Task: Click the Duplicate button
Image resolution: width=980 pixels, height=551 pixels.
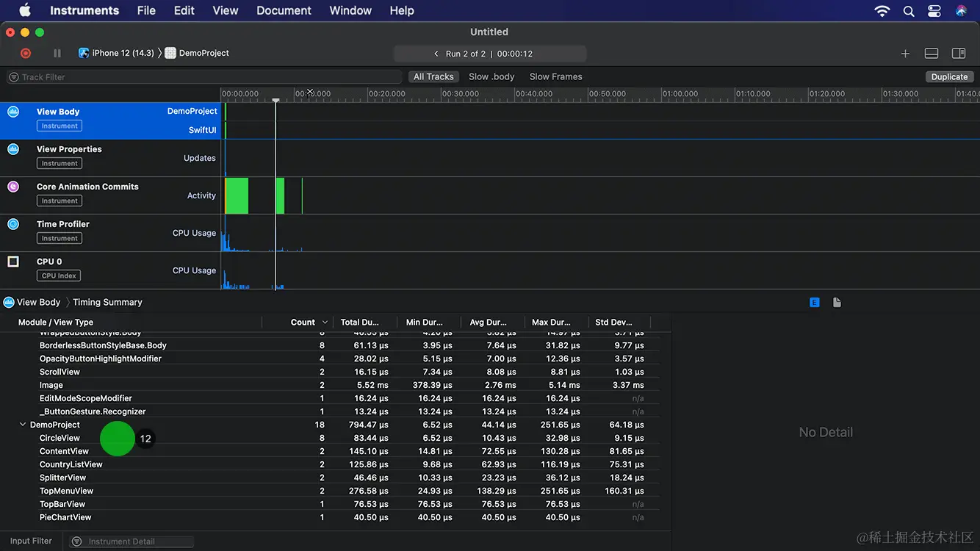Action: click(949, 76)
